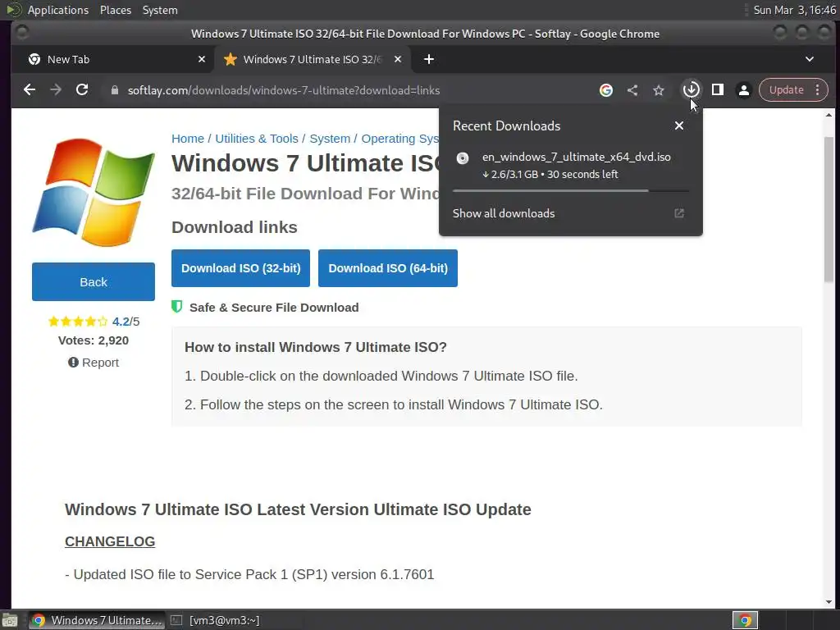This screenshot has width=840, height=630.
Task: Click the star rating row
Action: click(x=78, y=322)
